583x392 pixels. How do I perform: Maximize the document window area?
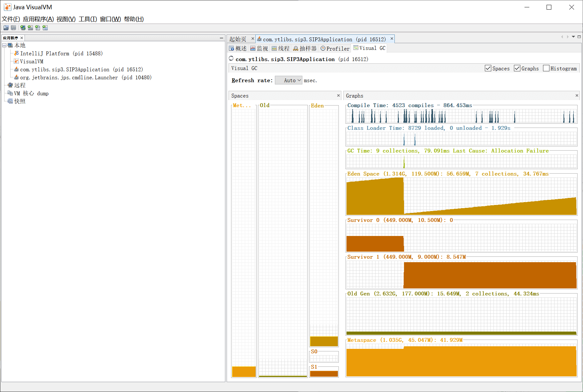(x=579, y=37)
